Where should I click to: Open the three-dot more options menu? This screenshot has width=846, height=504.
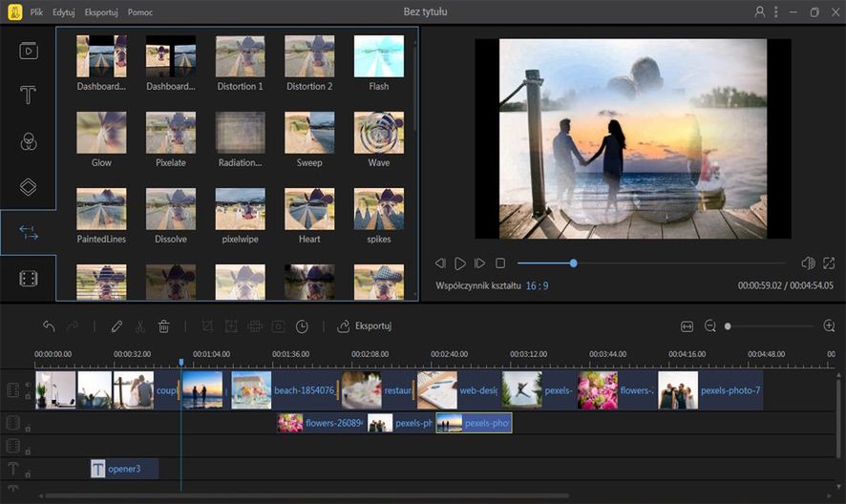click(x=776, y=11)
